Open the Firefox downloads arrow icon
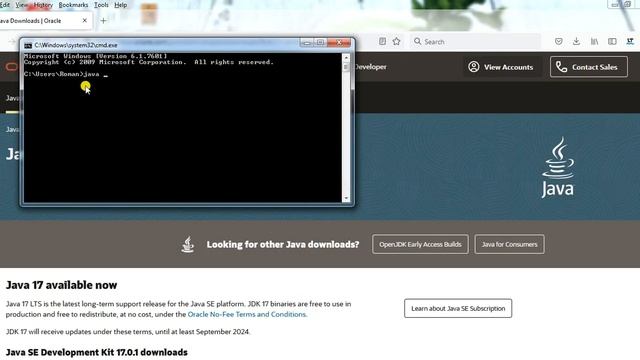Viewport: 640px width, 360px height. (576, 41)
